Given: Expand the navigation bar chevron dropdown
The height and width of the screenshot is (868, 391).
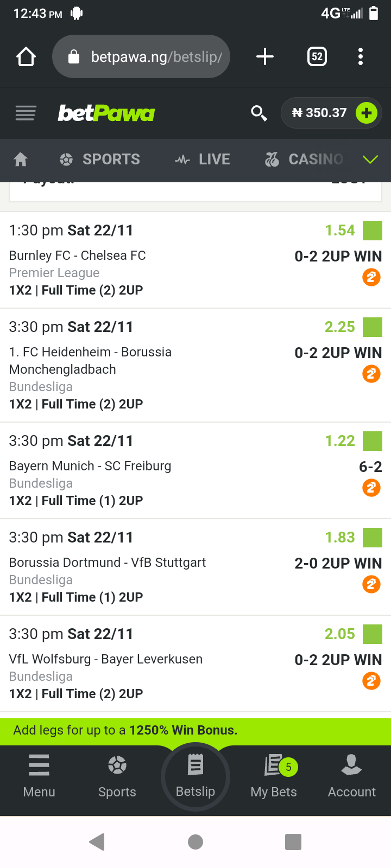Looking at the screenshot, I should coord(370,159).
